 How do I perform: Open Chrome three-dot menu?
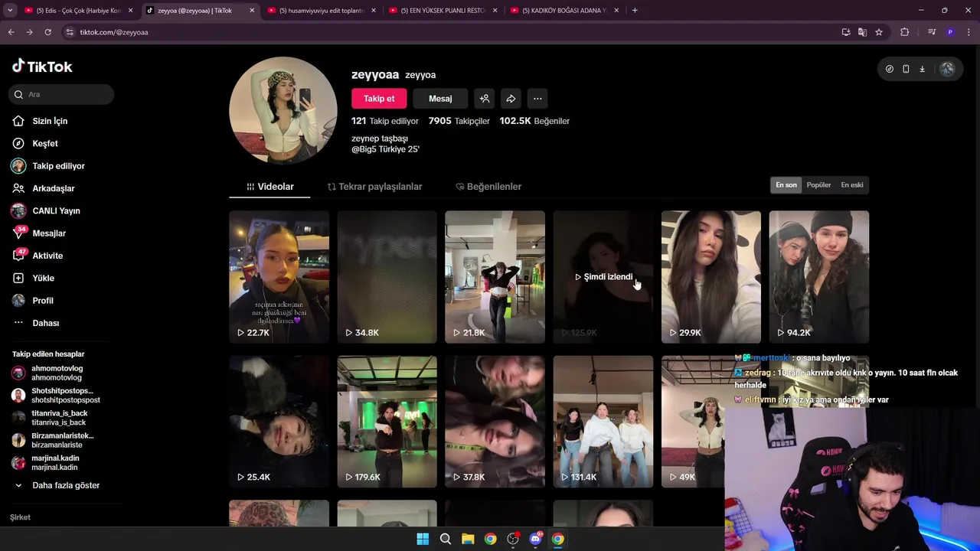click(x=968, y=32)
